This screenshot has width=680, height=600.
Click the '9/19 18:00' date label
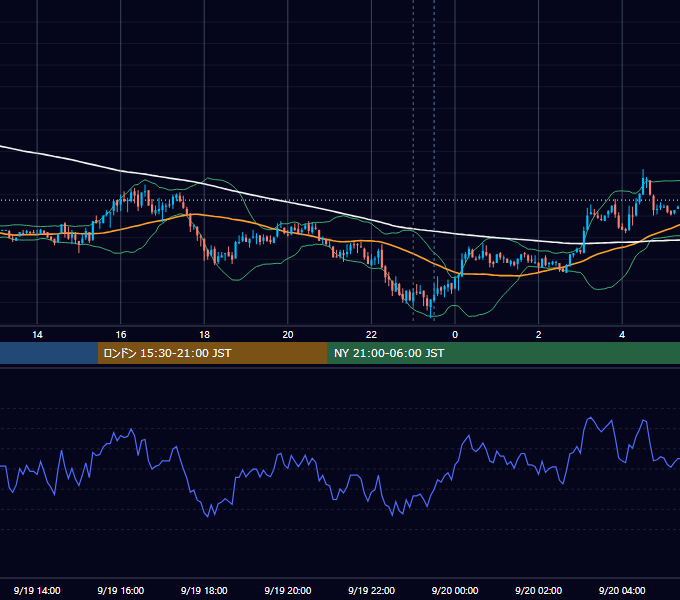(204, 590)
